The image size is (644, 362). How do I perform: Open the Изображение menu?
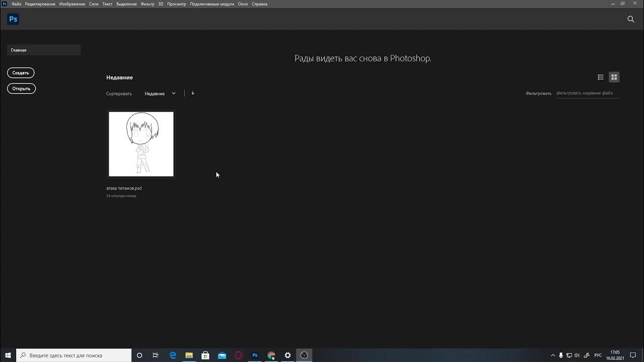click(72, 4)
